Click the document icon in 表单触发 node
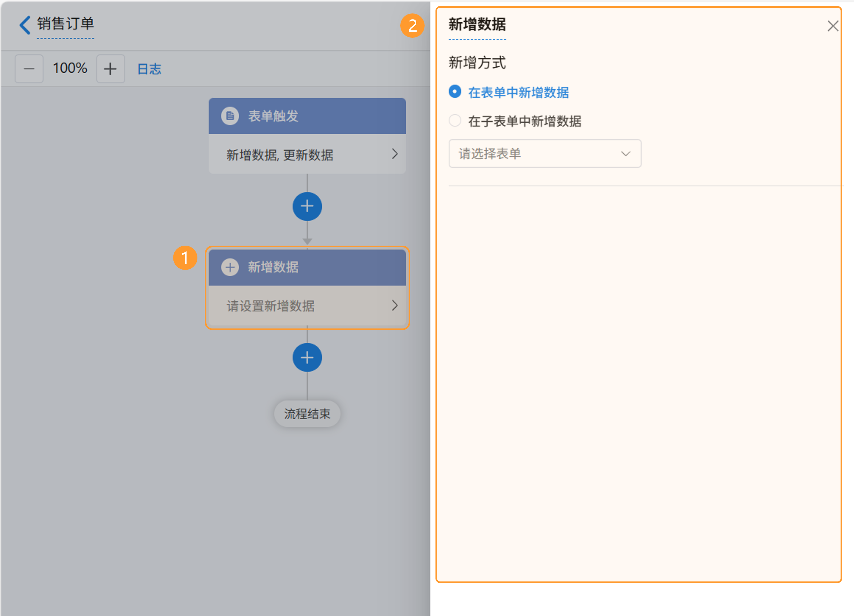The height and width of the screenshot is (616, 854). 230,116
